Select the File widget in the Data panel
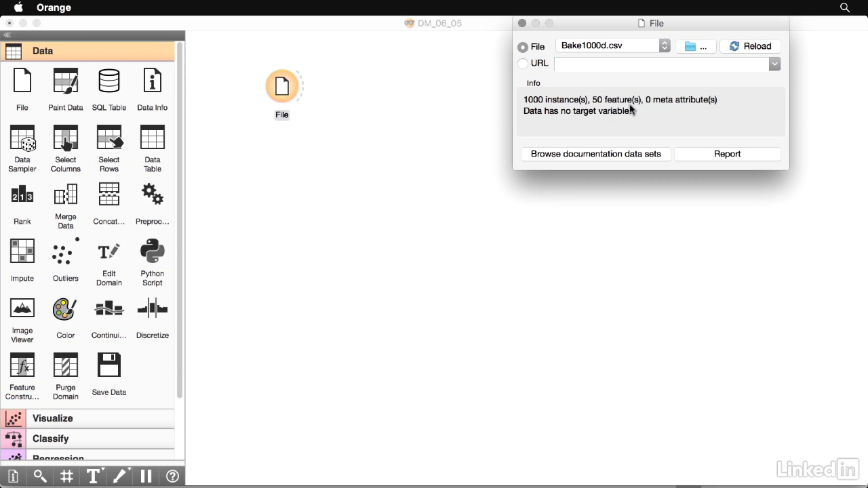This screenshot has height=488, width=868. point(22,89)
